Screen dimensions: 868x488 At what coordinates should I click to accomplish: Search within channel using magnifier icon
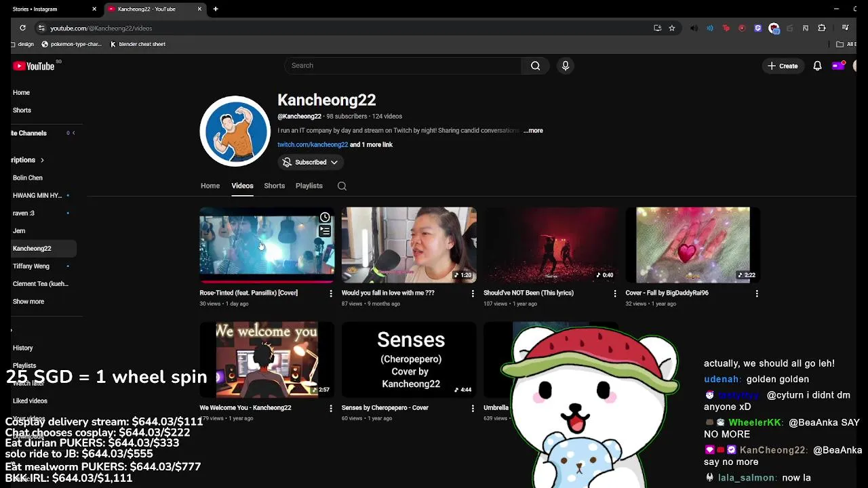[342, 186]
